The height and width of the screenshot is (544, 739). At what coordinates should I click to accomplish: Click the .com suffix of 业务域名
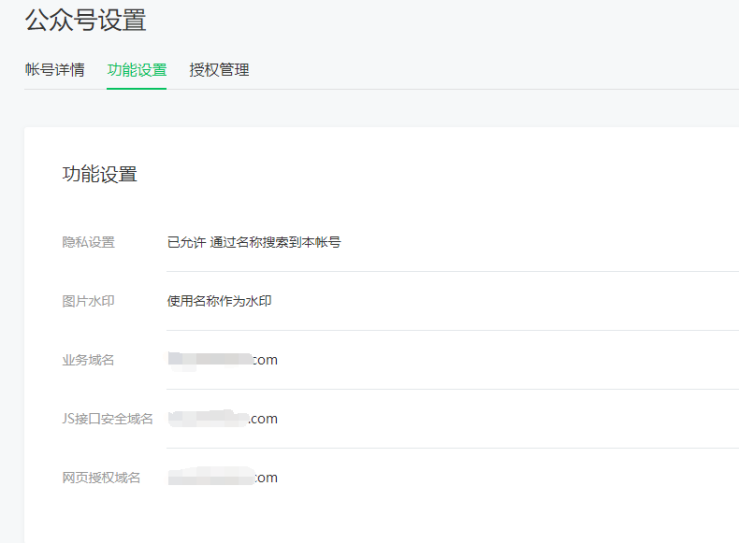[x=264, y=360]
